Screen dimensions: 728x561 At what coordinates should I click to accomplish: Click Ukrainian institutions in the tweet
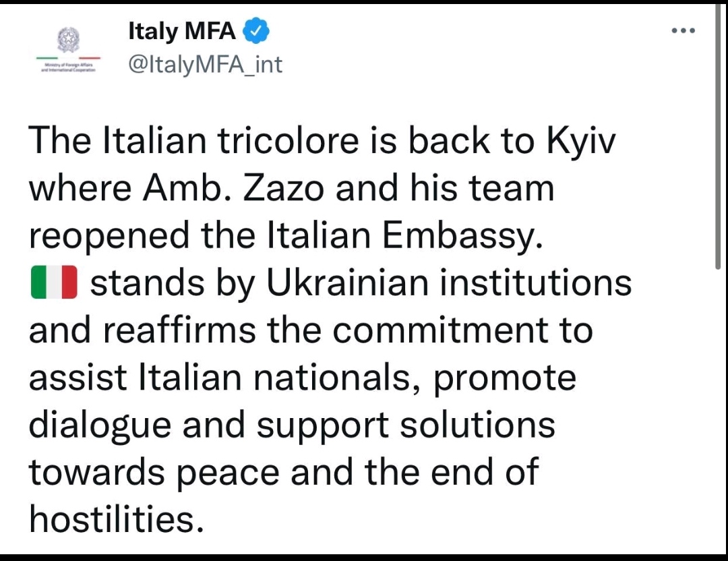pyautogui.click(x=448, y=282)
